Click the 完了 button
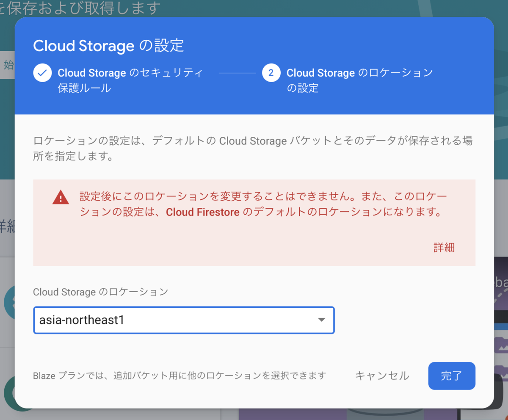 tap(452, 376)
